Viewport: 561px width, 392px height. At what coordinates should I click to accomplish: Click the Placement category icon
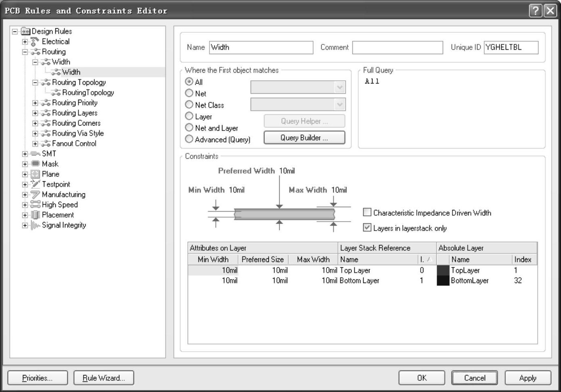tap(36, 215)
